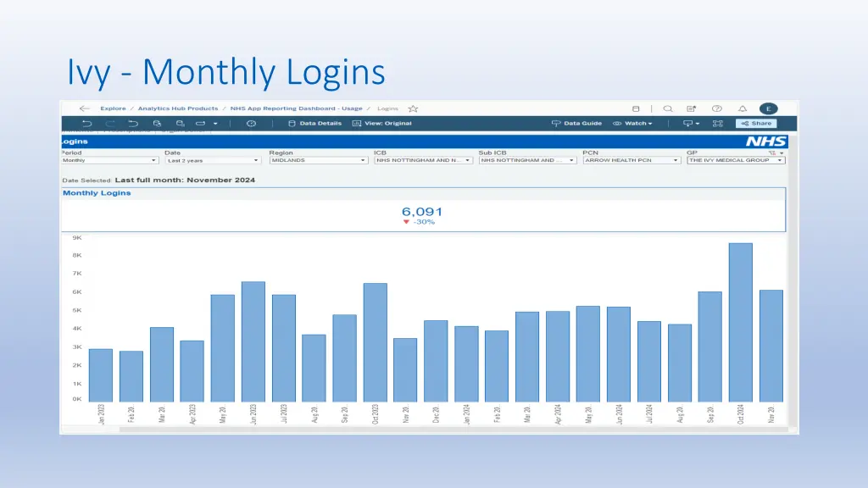This screenshot has height=488, width=868.
Task: Open the ICB filter dropdown
Action: (423, 160)
